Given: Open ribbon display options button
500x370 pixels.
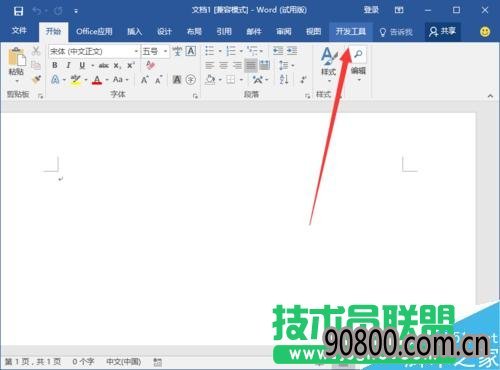Looking at the screenshot, I should point(399,10).
